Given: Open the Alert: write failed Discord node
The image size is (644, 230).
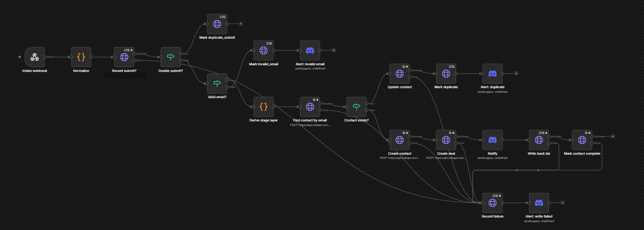Looking at the screenshot, I should click(x=539, y=203).
